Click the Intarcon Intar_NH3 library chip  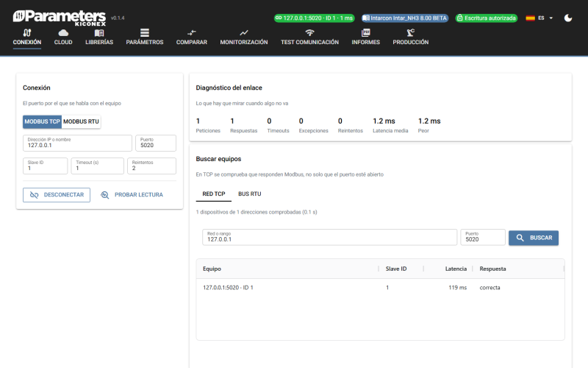[x=405, y=18]
